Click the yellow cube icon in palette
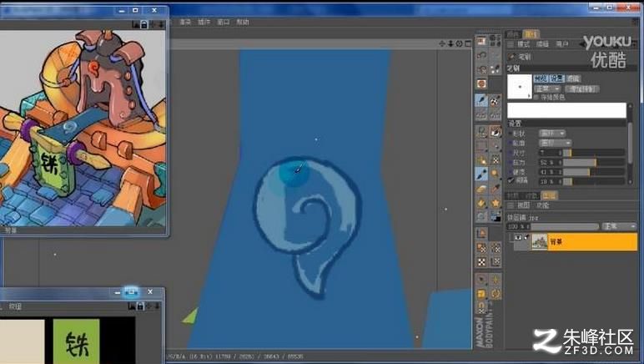This screenshot has width=644, height=364. tap(481, 294)
